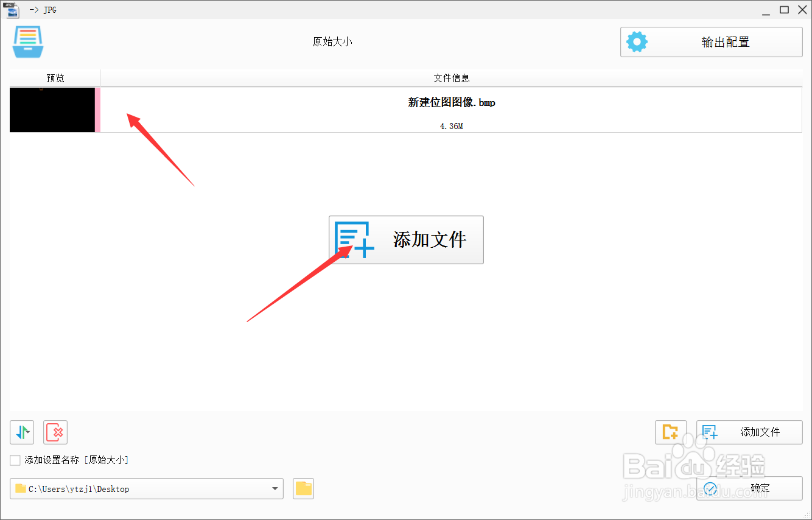Open 输出配置 output settings
This screenshot has width=812, height=520.
click(x=712, y=42)
